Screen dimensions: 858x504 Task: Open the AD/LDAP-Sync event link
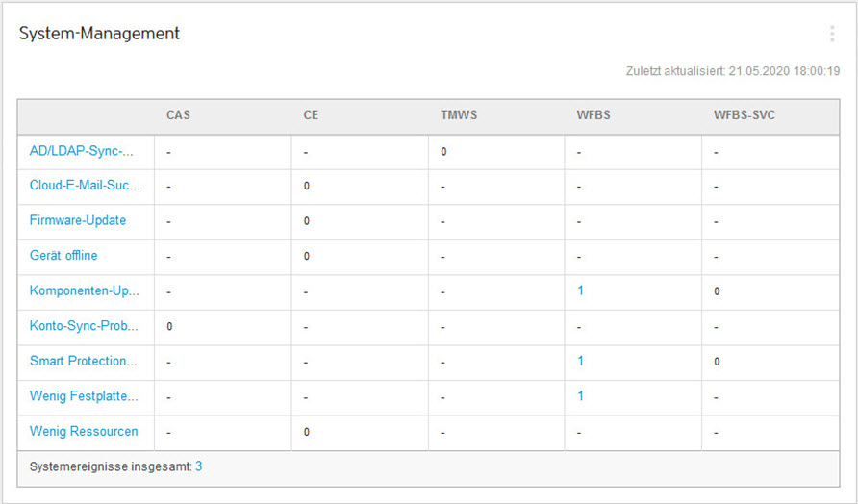81,151
